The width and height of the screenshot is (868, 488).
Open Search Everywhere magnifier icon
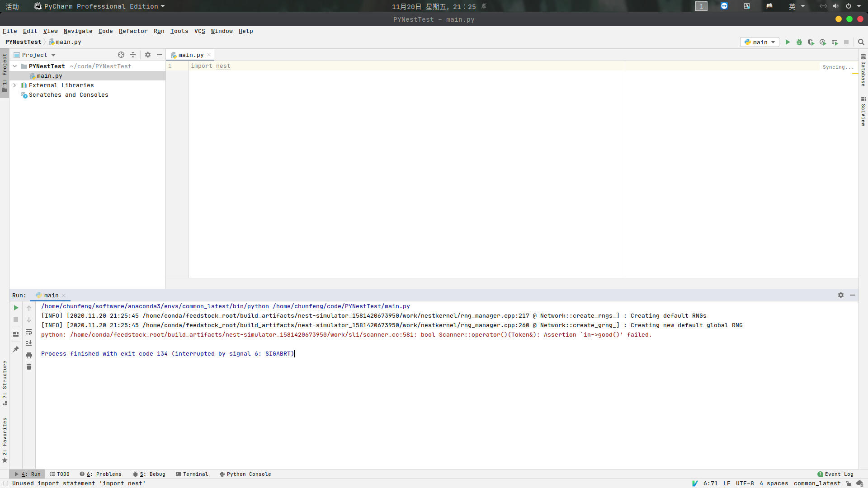[x=861, y=42]
